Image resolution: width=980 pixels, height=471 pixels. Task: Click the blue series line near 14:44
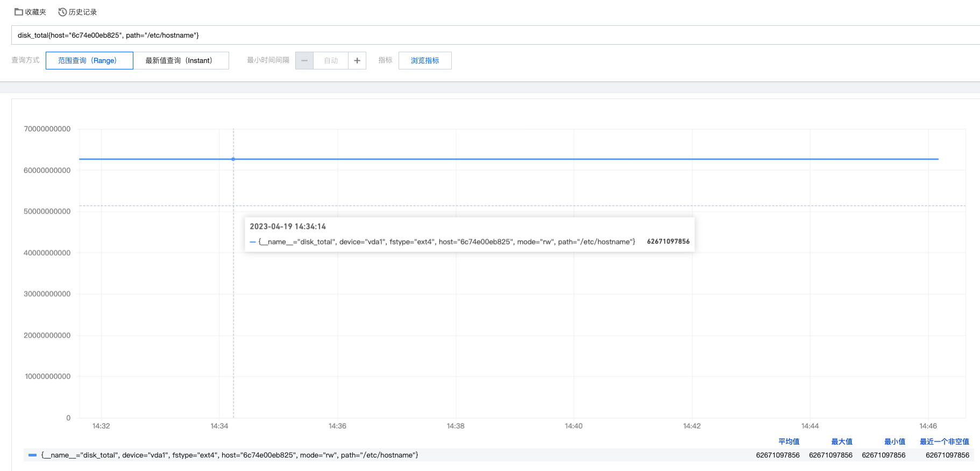[810, 159]
